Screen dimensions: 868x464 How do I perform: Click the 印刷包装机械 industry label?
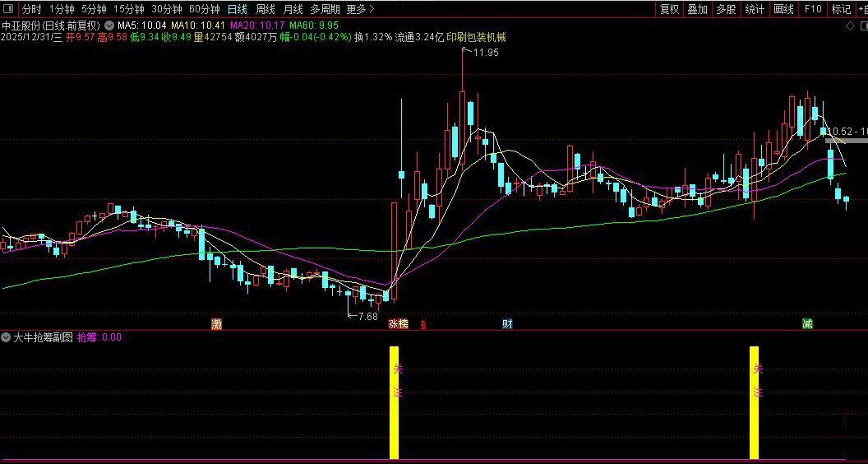(x=476, y=37)
